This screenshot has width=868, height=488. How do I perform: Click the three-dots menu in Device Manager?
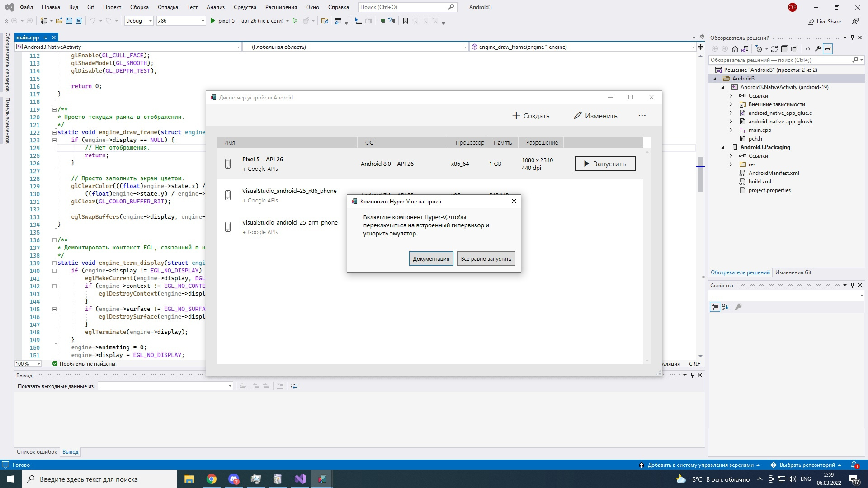point(642,116)
